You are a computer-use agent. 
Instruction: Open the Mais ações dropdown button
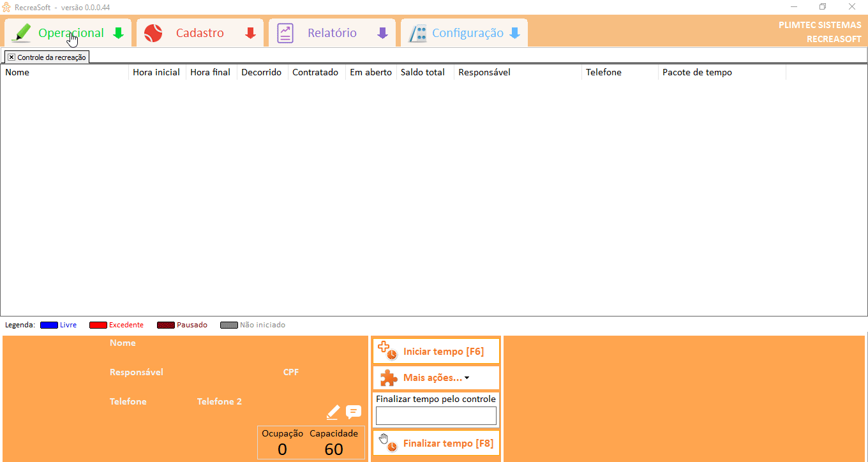[x=436, y=378]
